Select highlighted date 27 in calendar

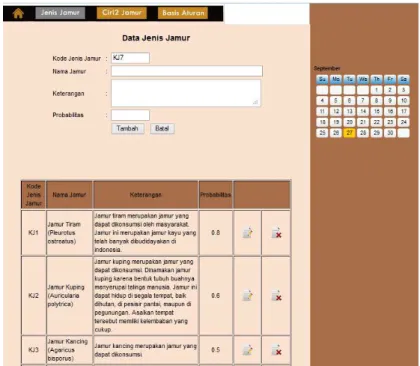tap(349, 133)
